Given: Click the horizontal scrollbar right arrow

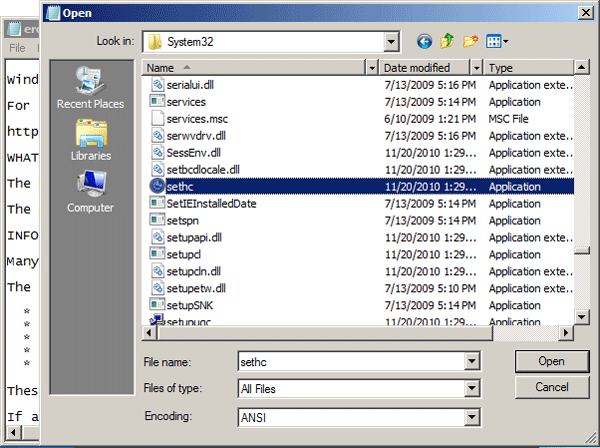Looking at the screenshot, I should [x=567, y=332].
